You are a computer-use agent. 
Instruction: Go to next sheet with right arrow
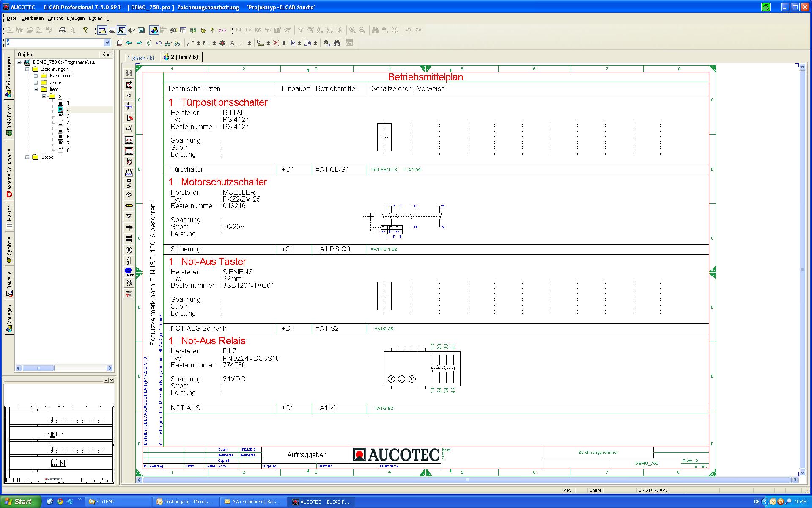pos(139,43)
